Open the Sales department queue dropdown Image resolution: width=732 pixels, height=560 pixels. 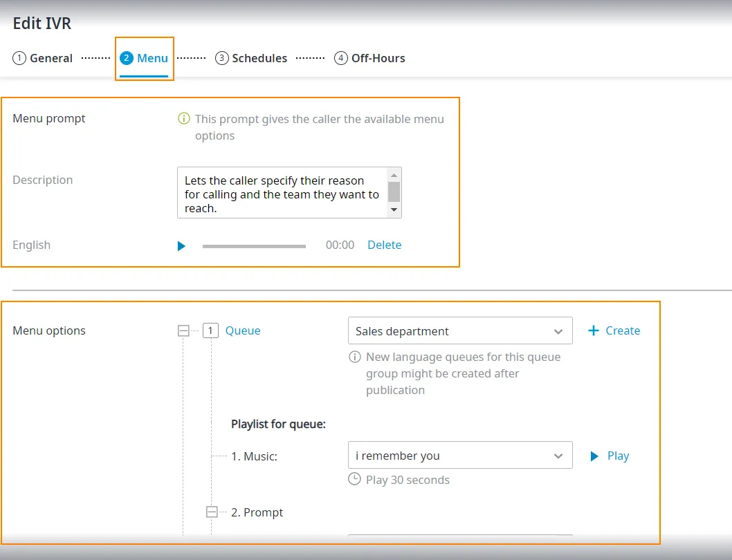pos(460,331)
